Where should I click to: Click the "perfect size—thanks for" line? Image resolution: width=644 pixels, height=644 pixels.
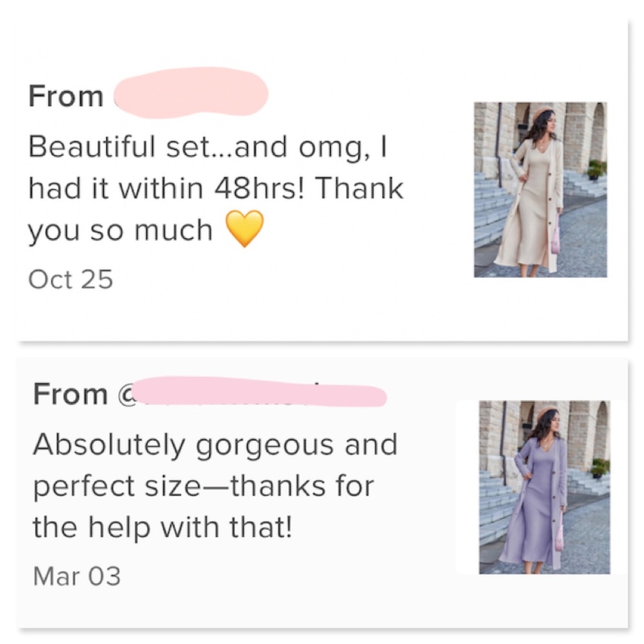pyautogui.click(x=203, y=486)
